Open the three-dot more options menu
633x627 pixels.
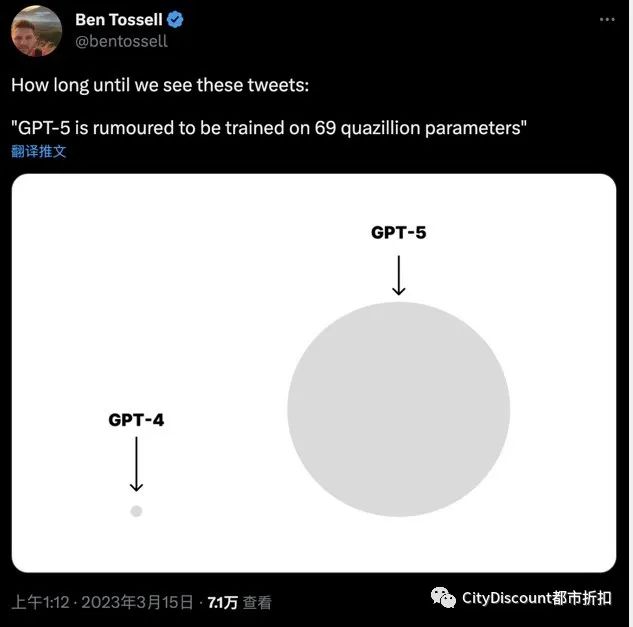click(607, 19)
